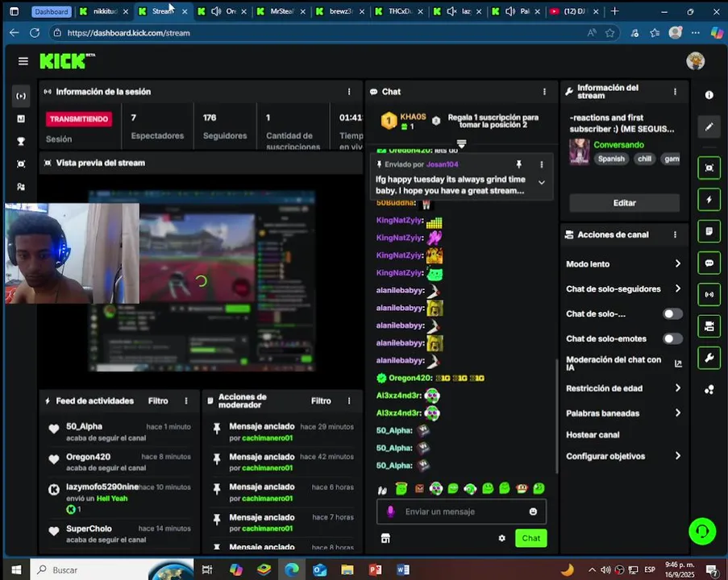Screen dimensions: 728x580
Task: Open Acciones de canal three-dot menu
Action: tap(675, 234)
